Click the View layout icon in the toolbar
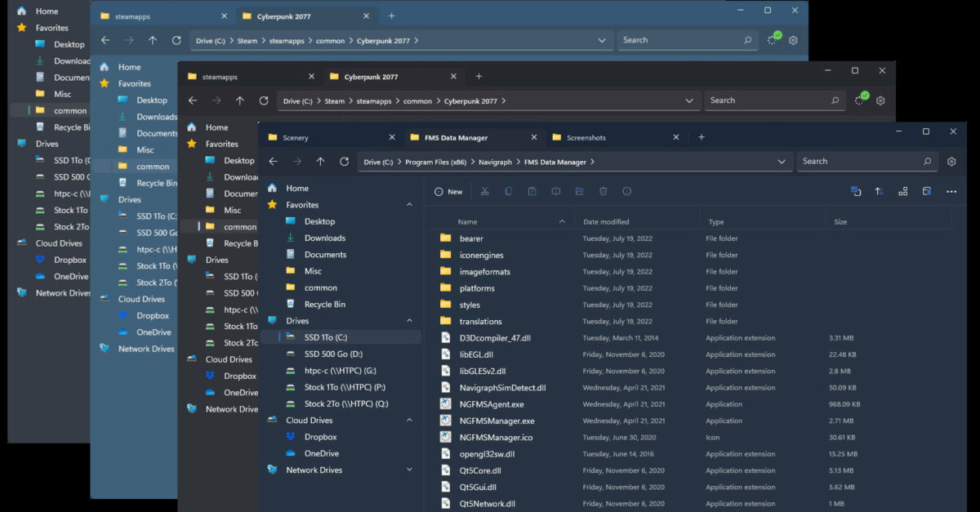The width and height of the screenshot is (980, 512). click(902, 191)
